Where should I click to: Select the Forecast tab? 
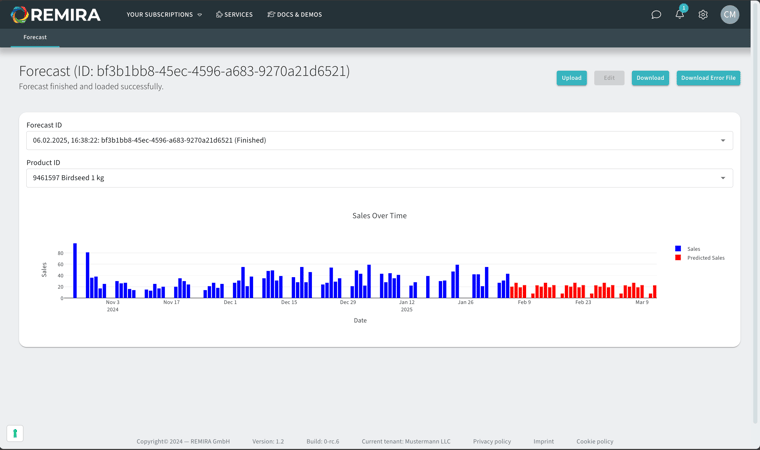pyautogui.click(x=35, y=37)
